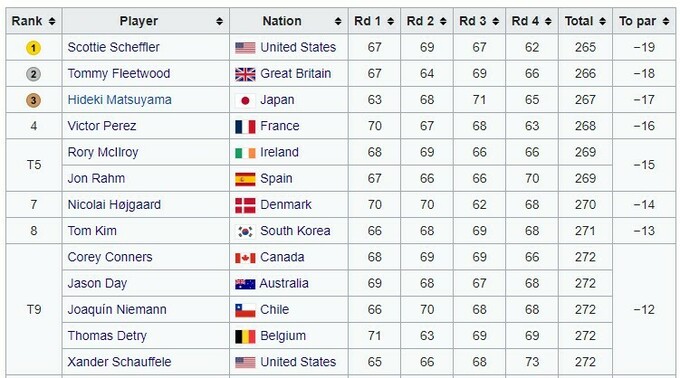Sort by To par column header
The width and height of the screenshot is (680, 378).
(x=644, y=21)
